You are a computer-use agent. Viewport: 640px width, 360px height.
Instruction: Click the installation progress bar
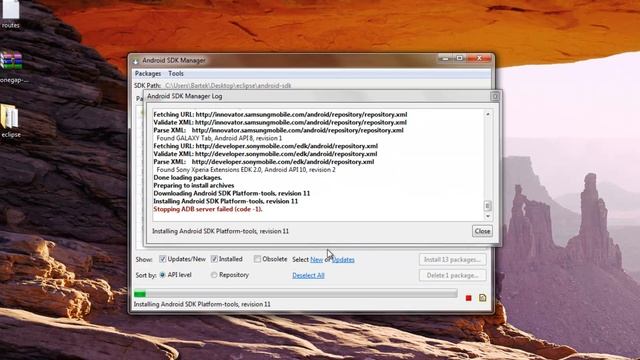click(x=296, y=294)
